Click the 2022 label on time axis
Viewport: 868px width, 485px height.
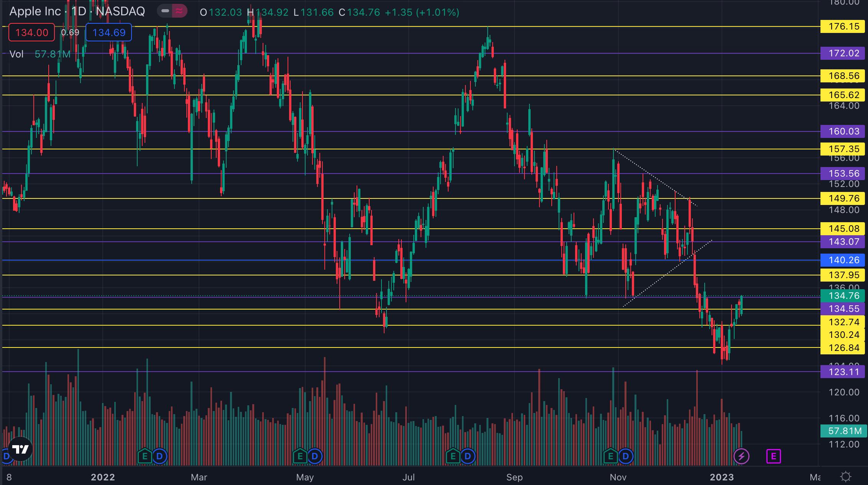coord(103,477)
